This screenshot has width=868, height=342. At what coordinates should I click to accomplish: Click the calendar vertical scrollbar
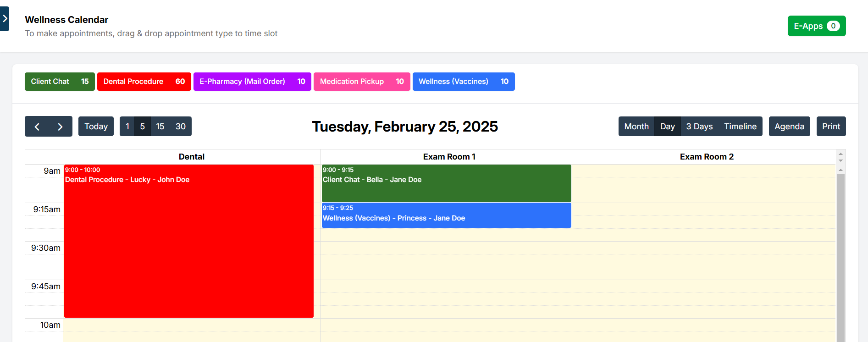pyautogui.click(x=840, y=257)
